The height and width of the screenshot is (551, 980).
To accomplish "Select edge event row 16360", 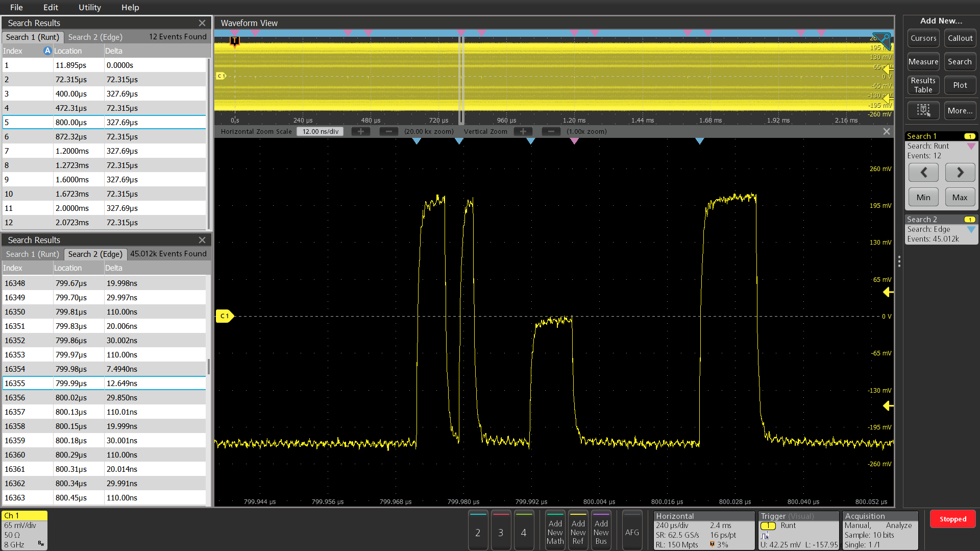I will (x=105, y=454).
